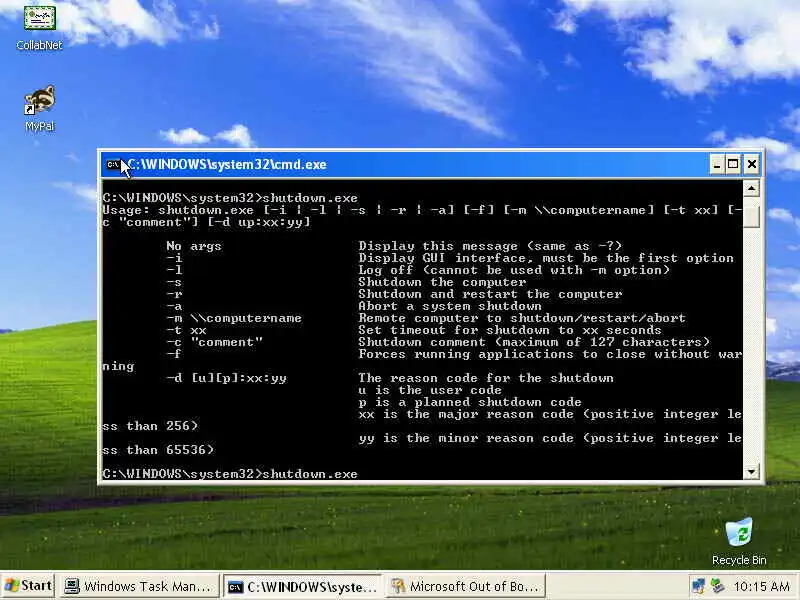800x600 pixels.
Task: Click 'p is a planned shutdown code'
Action: (x=470, y=402)
